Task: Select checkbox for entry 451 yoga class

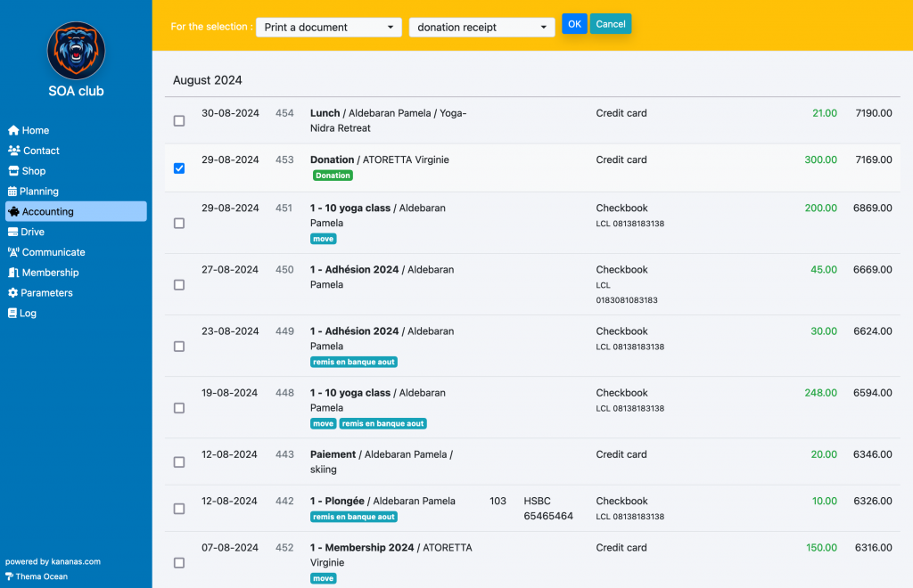Action: [179, 224]
